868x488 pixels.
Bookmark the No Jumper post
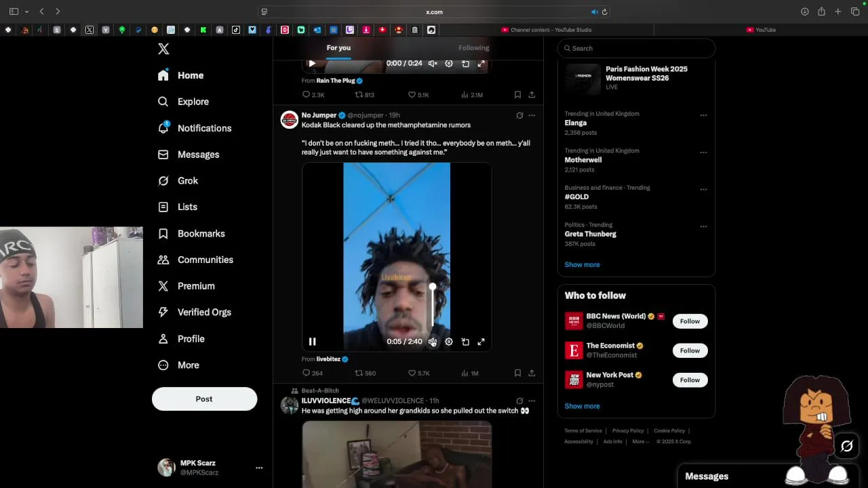517,373
